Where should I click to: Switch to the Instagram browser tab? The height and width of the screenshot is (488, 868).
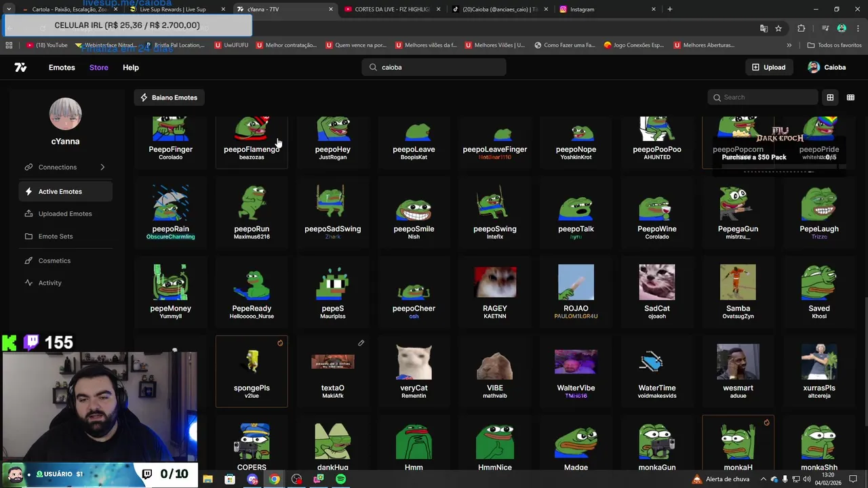[x=608, y=9]
